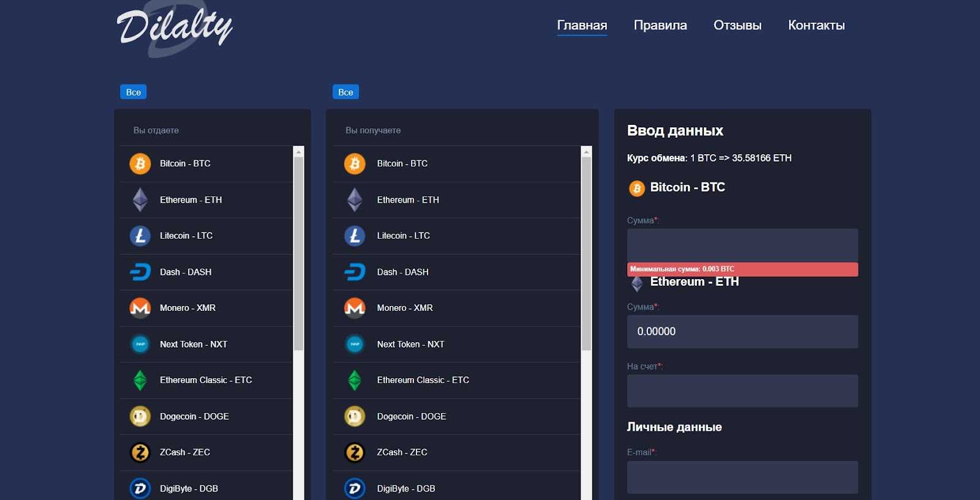This screenshot has height=500, width=980.
Task: Select Monero - XMR text in the receive list
Action: 405,308
